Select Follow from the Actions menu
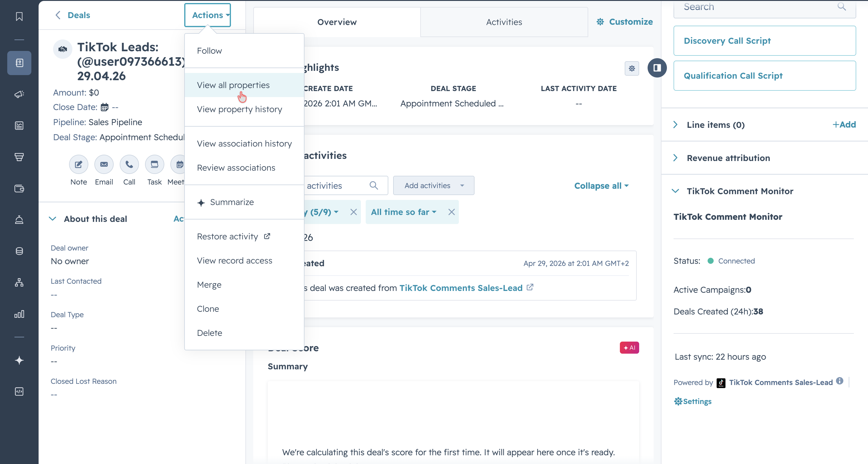Viewport: 868px width, 464px height. (x=244, y=51)
